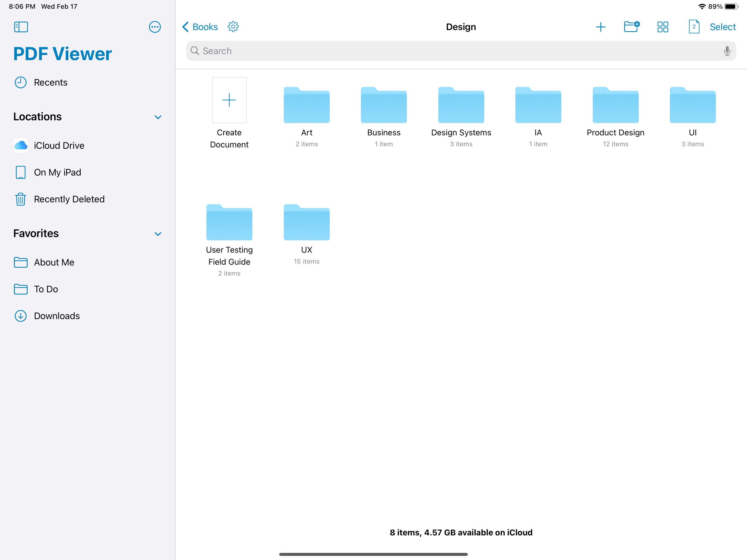Click the battery indicator in status bar

click(731, 6)
